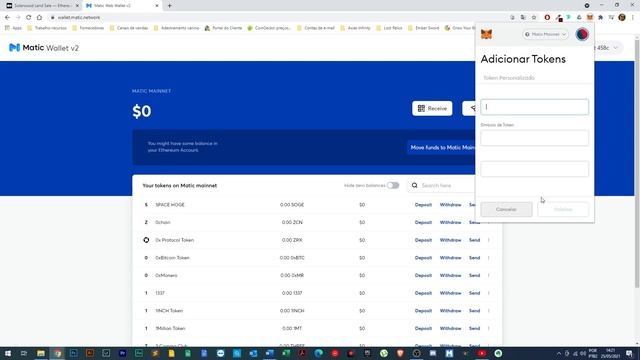Open the Trabalho recursos bookmark folder
This screenshot has height=360, width=640.
coord(47,28)
